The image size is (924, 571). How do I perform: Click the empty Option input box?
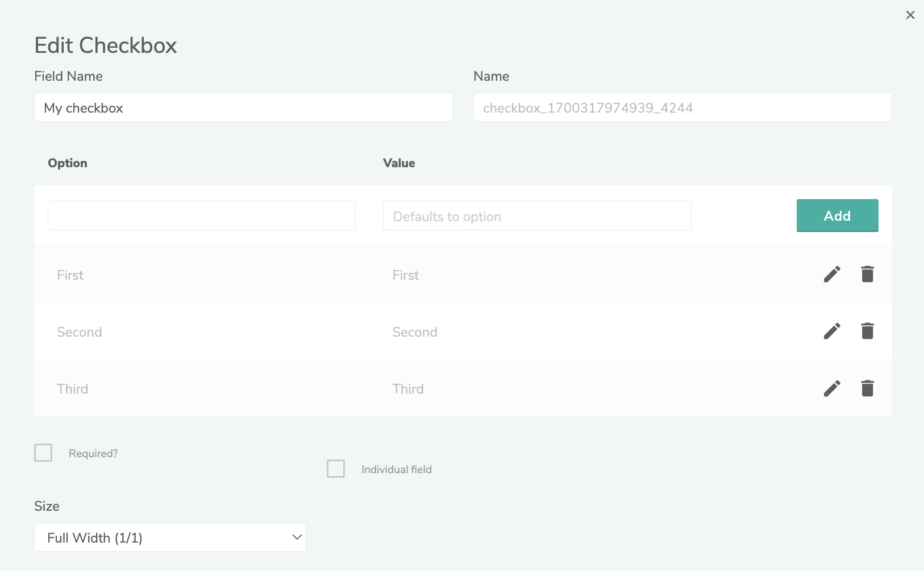tap(202, 216)
